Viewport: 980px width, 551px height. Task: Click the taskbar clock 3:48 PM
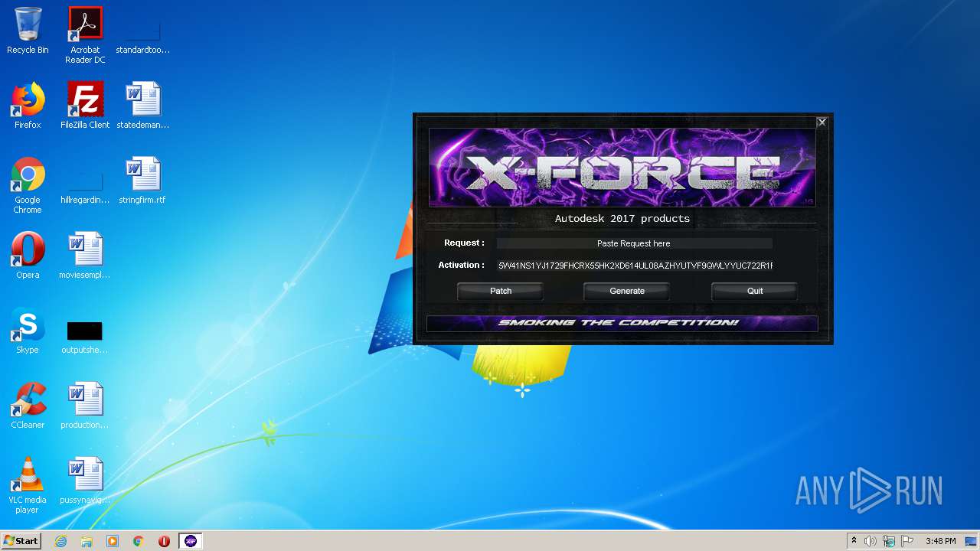pos(940,541)
